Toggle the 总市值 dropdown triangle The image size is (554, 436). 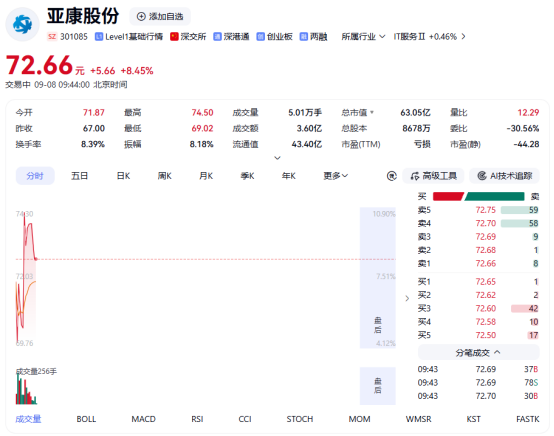[372, 113]
